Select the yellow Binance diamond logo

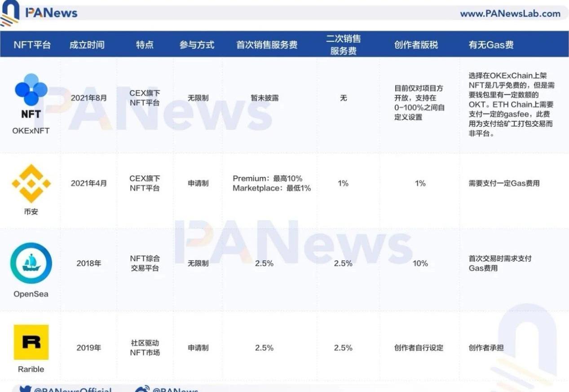point(31,183)
